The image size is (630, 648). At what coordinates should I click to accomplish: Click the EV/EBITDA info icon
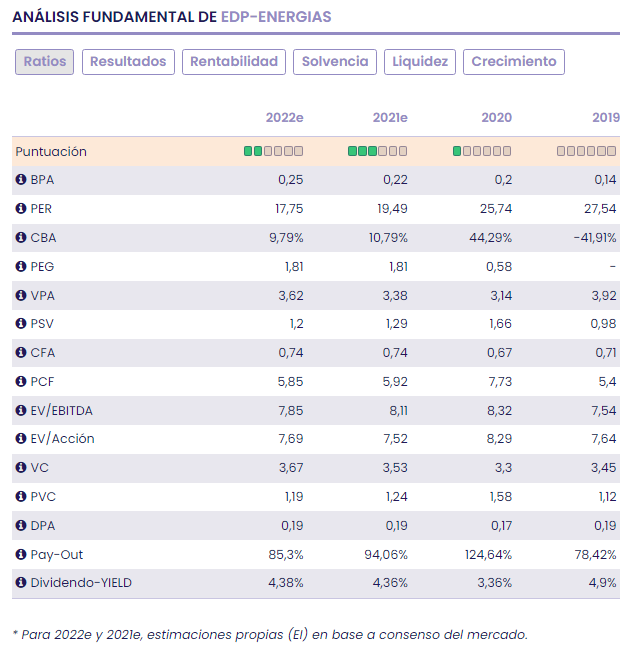20,410
